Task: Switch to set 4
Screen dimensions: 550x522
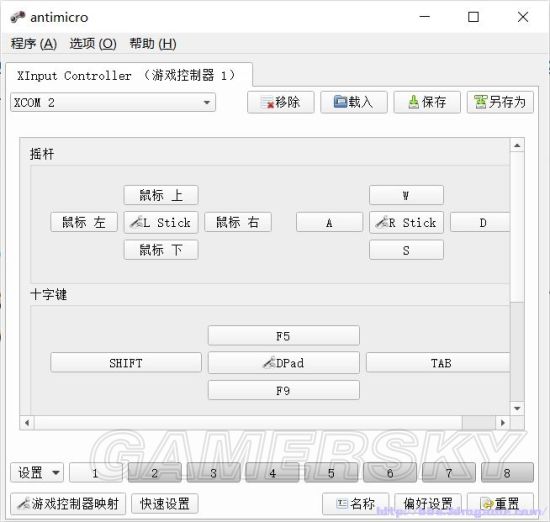Action: 273,473
